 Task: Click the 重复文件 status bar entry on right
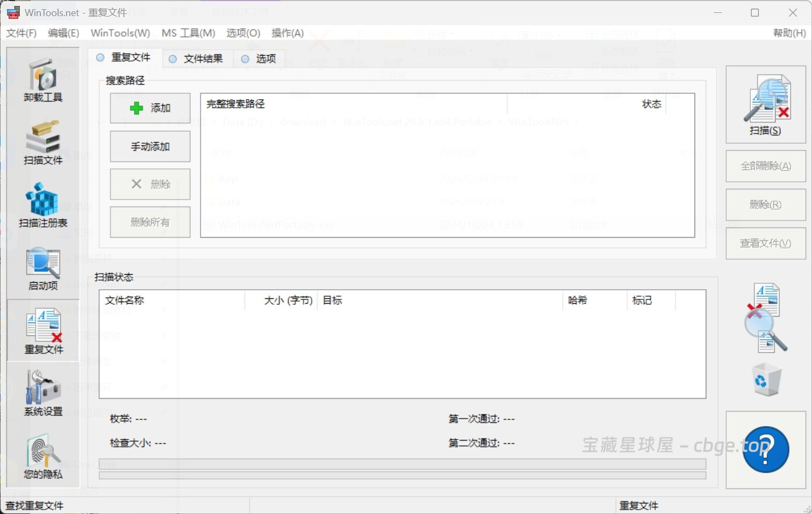tap(639, 505)
